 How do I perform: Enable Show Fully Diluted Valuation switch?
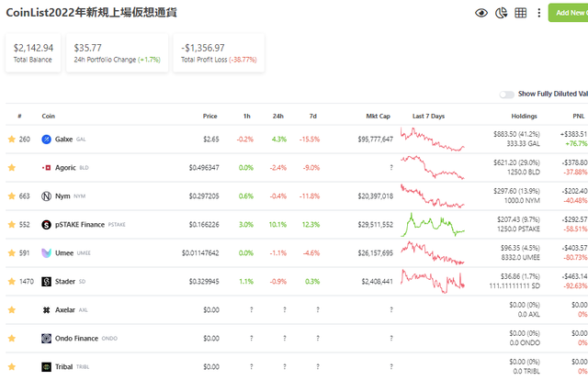506,95
